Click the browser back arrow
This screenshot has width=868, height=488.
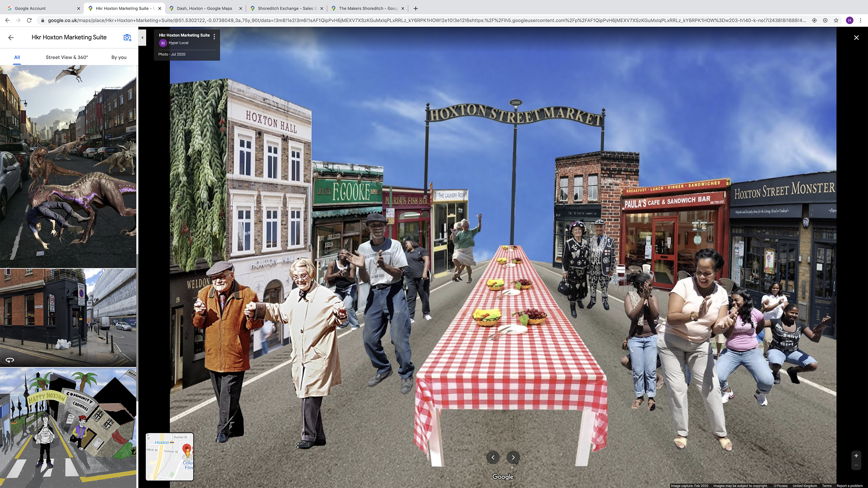[x=7, y=20]
